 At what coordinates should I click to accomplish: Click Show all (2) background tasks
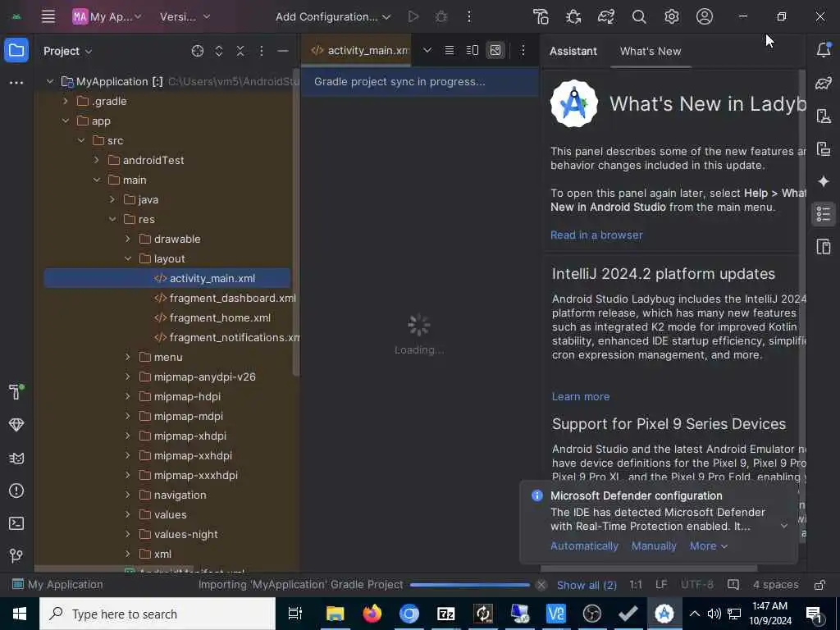click(587, 585)
